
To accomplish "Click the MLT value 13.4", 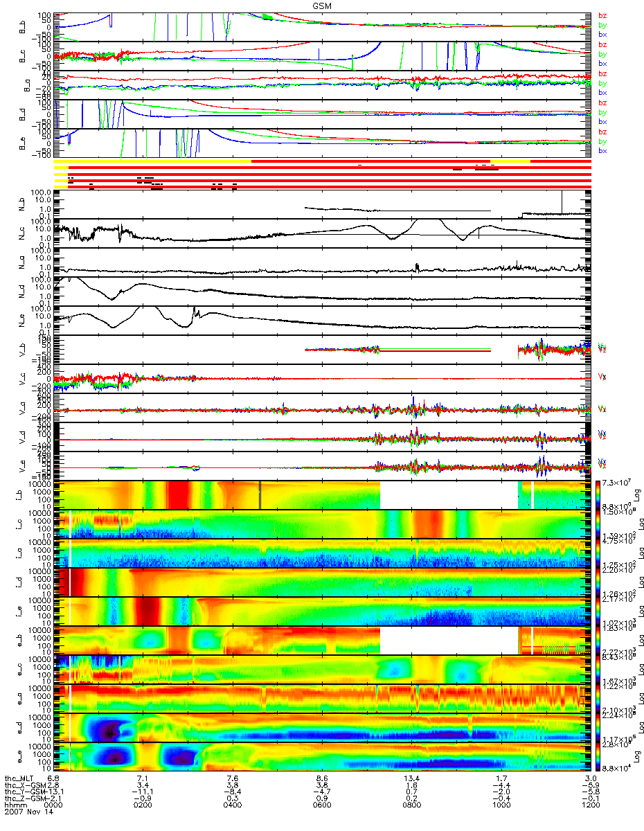I will 412,778.
